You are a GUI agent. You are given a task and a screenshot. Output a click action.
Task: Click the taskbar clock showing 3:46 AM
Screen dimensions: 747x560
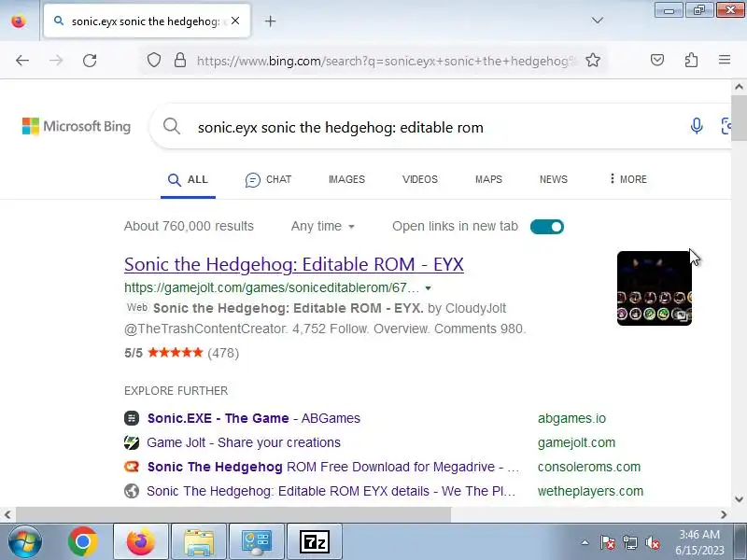coord(699,542)
